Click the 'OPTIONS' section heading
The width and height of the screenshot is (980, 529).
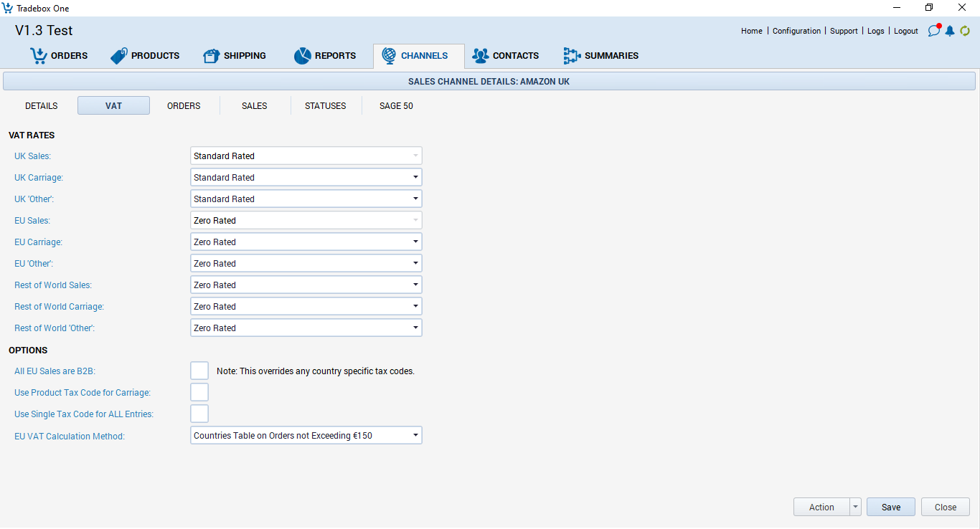[28, 350]
